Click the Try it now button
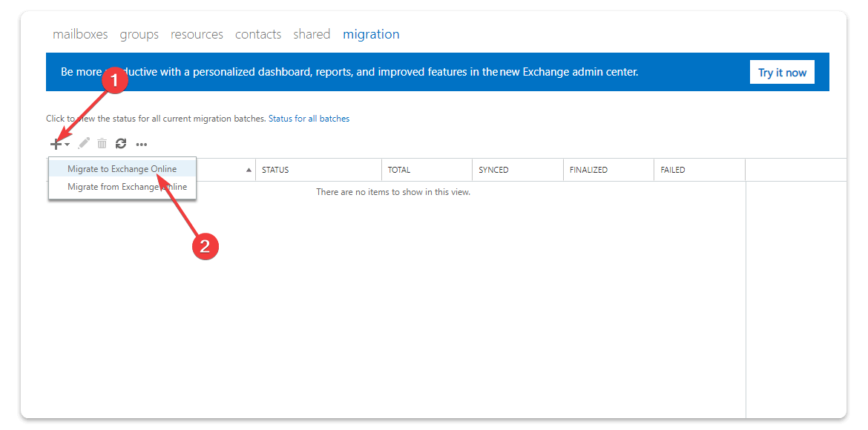The image size is (868, 430). click(x=782, y=73)
